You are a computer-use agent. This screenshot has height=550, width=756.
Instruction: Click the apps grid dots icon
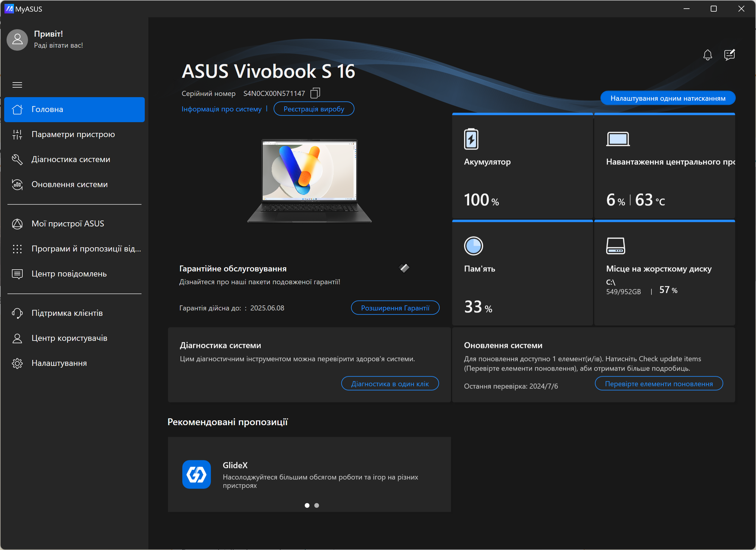(17, 249)
